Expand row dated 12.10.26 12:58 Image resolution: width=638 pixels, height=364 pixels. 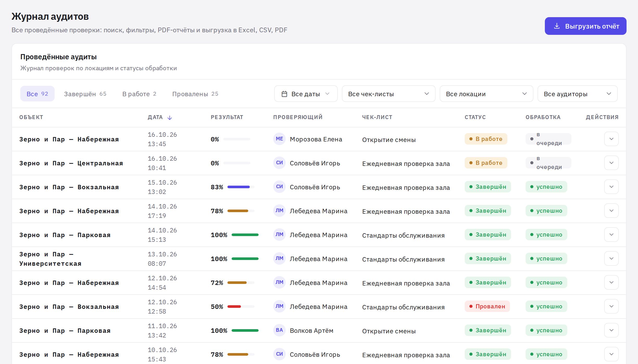[x=611, y=306]
